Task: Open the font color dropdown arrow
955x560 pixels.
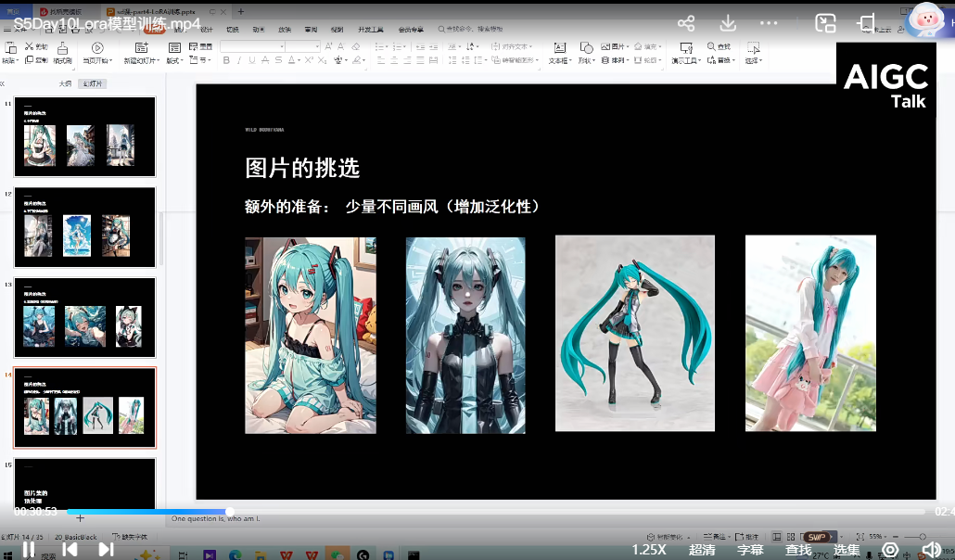Action: [299, 60]
